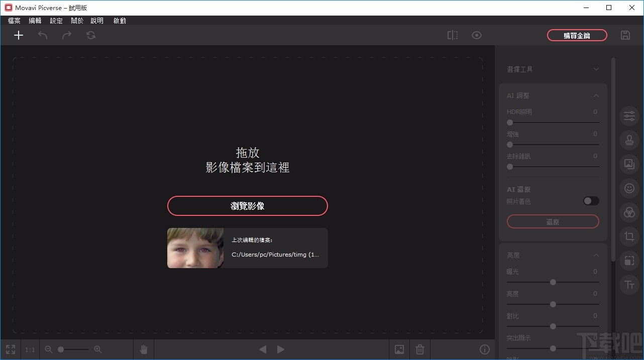Image resolution: width=644 pixels, height=360 pixels.
Task: Open the 設定 menu
Action: pyautogui.click(x=56, y=21)
